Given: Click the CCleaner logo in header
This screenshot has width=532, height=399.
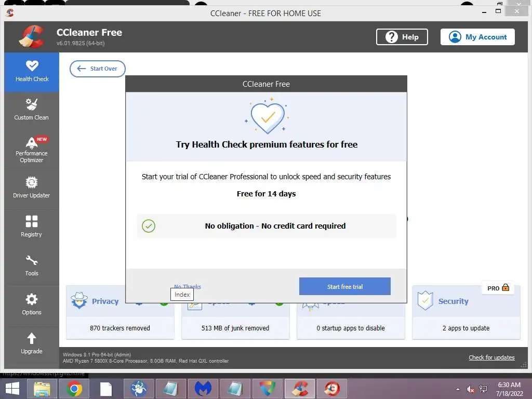Looking at the screenshot, I should [x=32, y=36].
